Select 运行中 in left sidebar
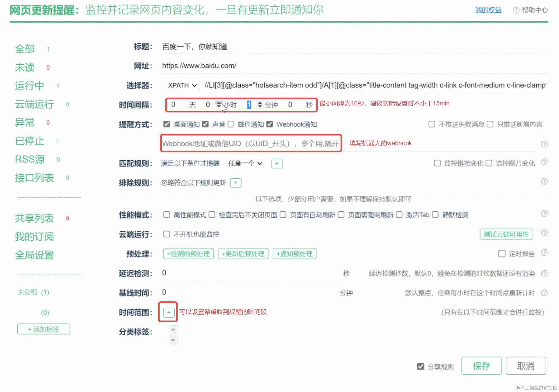 pos(29,86)
